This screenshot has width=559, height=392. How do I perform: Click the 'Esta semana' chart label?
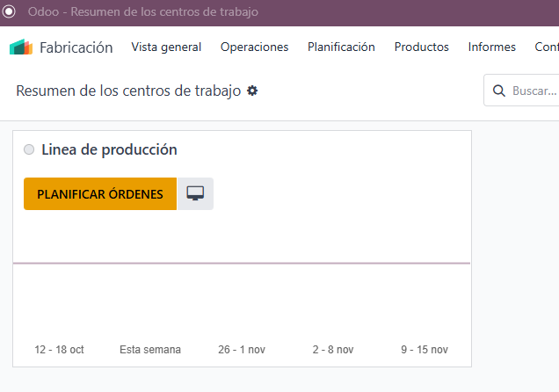[150, 350]
